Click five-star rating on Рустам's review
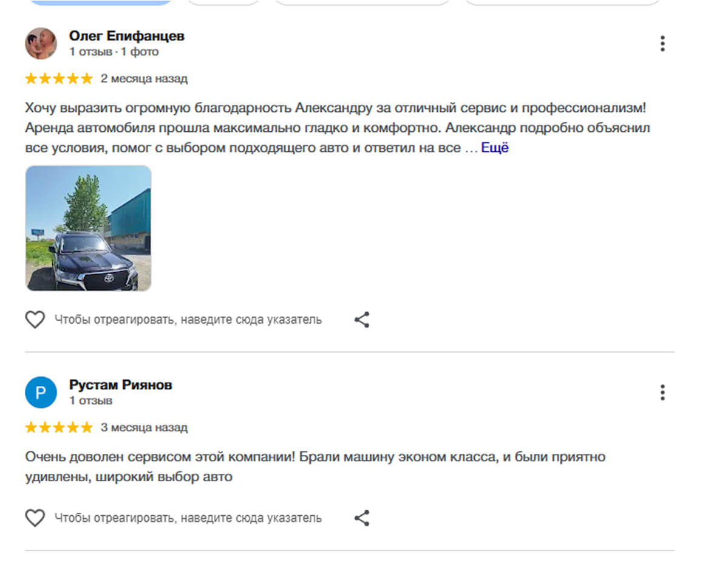This screenshot has height=565, width=728. click(x=59, y=427)
